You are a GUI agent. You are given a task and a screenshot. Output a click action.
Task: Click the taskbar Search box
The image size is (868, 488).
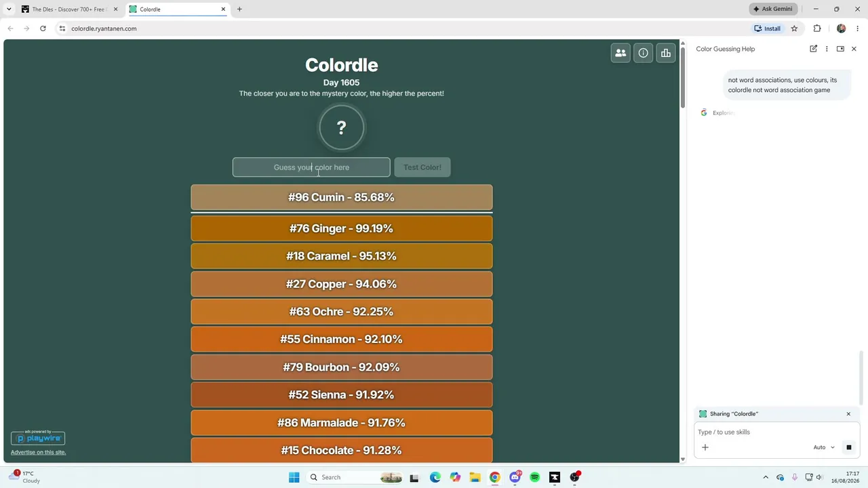355,477
